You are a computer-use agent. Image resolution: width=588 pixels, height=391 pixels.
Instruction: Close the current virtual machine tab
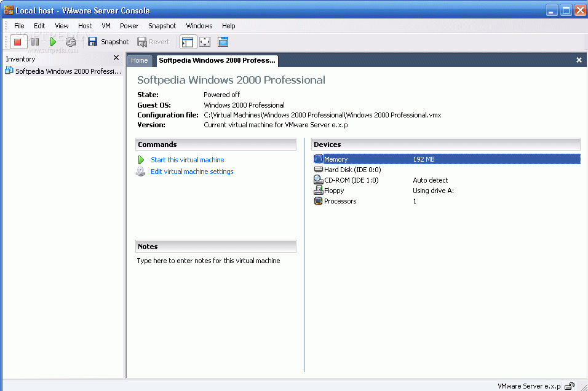(x=579, y=60)
